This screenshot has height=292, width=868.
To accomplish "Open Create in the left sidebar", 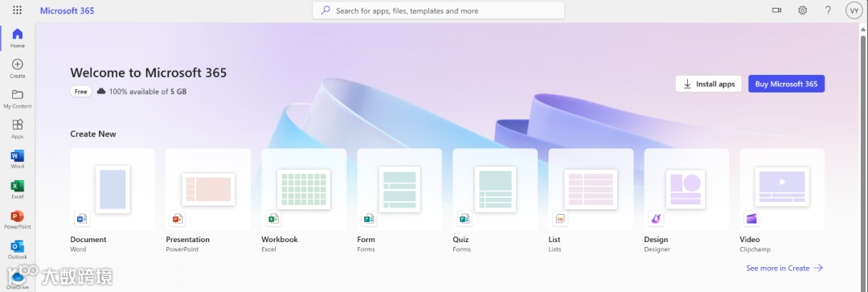I will 17,68.
